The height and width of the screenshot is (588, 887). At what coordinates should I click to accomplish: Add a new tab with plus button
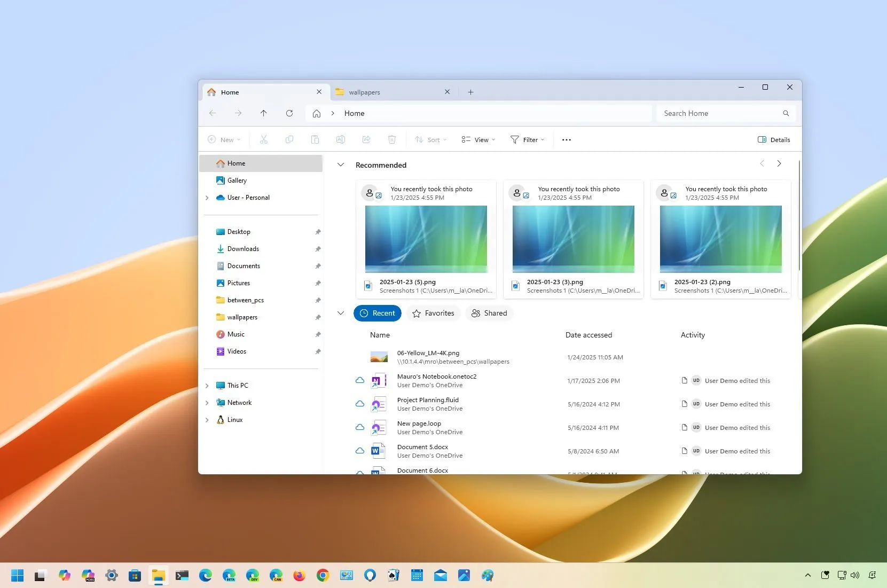coord(470,92)
